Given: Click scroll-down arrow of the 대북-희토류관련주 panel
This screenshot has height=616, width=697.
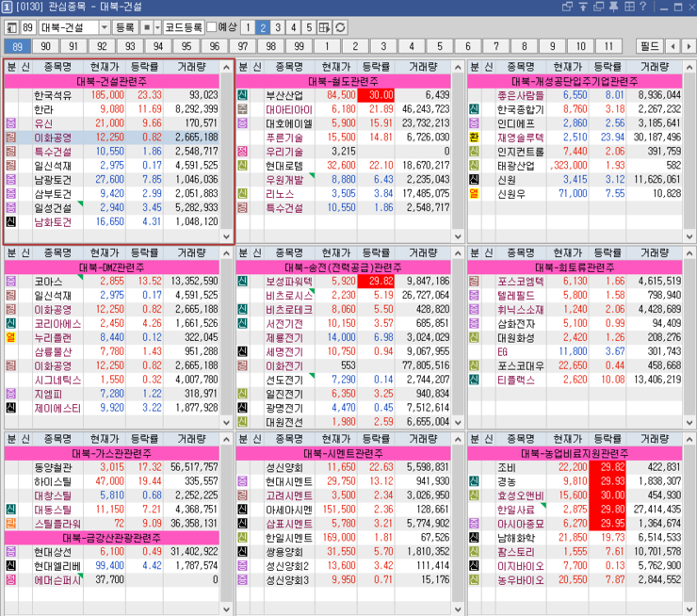Looking at the screenshot, I should 689,423.
